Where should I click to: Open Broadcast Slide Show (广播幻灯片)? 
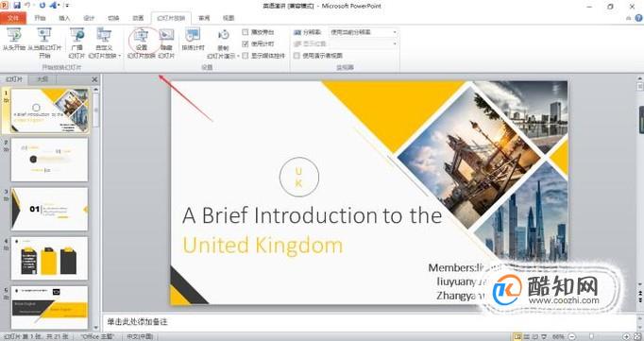pyautogui.click(x=76, y=43)
